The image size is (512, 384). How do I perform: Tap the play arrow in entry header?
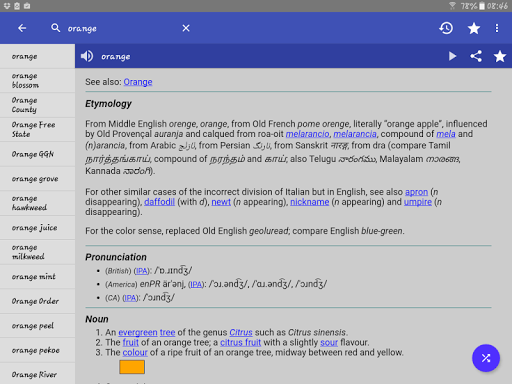(x=452, y=56)
